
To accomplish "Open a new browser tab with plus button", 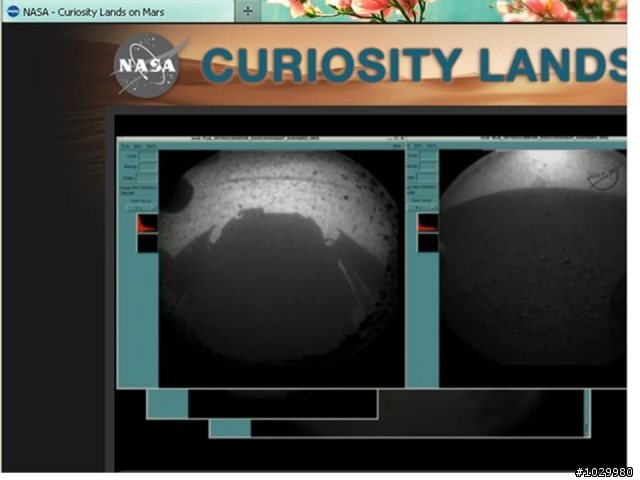I will [248, 11].
